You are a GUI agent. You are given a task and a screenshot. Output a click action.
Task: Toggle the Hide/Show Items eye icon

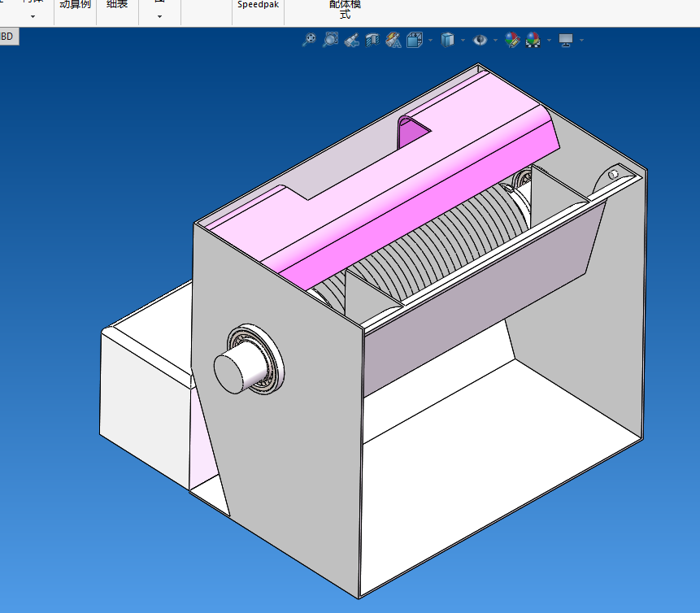(480, 39)
